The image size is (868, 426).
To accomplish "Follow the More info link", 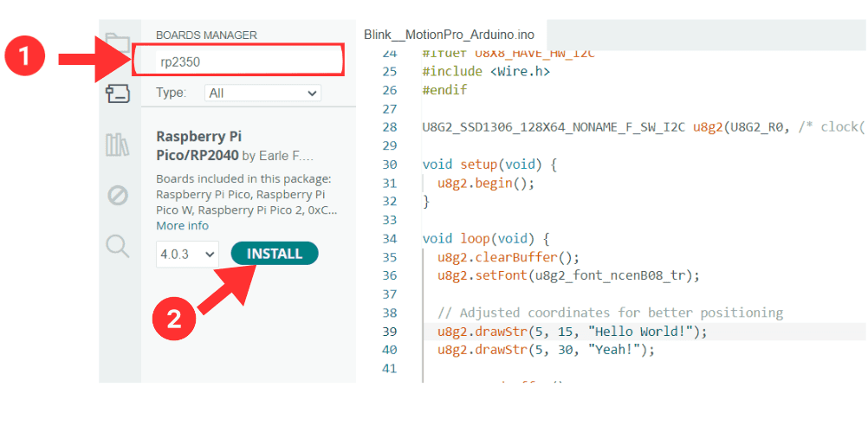I will click(x=182, y=225).
